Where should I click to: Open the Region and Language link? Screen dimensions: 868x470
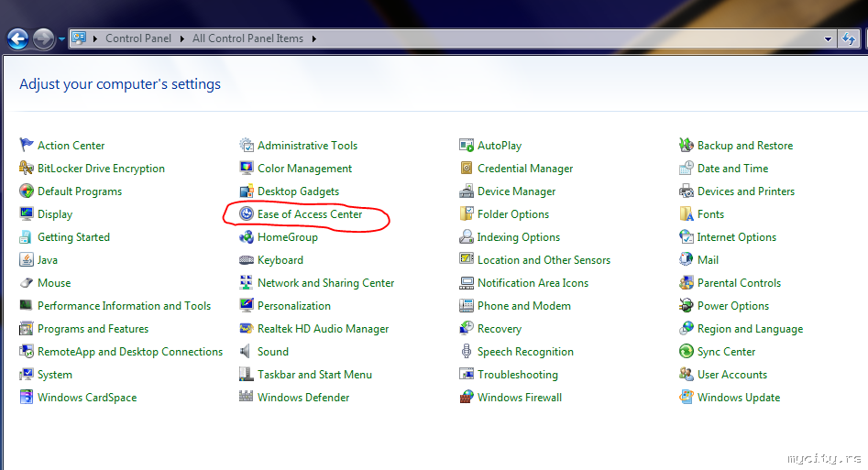pyautogui.click(x=750, y=329)
